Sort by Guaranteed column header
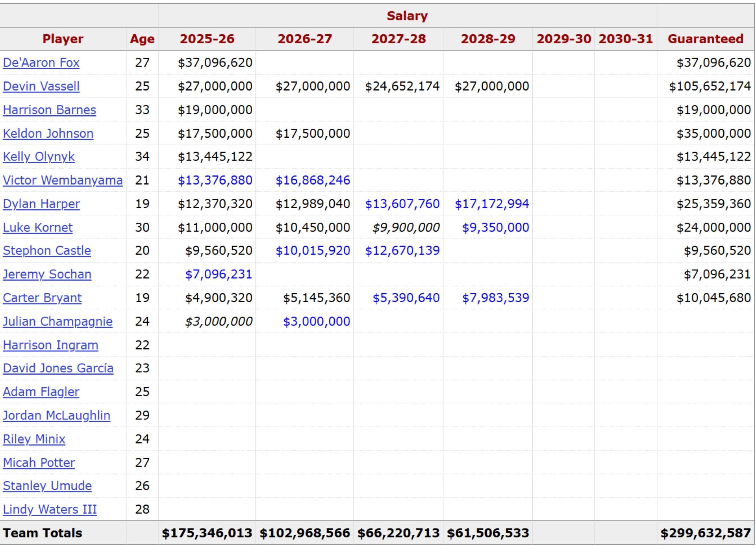756x547 pixels. pos(705,39)
